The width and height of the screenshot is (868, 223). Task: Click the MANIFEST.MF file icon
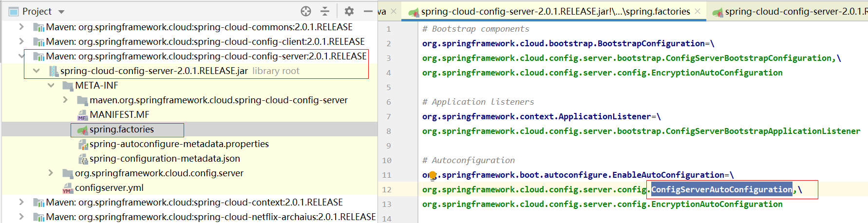pyautogui.click(x=82, y=115)
